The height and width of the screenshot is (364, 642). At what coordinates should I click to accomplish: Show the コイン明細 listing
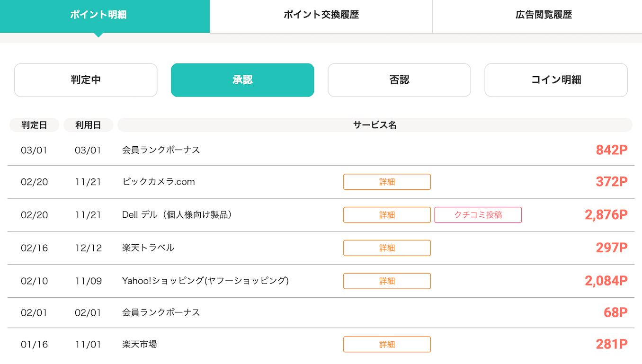coord(556,80)
